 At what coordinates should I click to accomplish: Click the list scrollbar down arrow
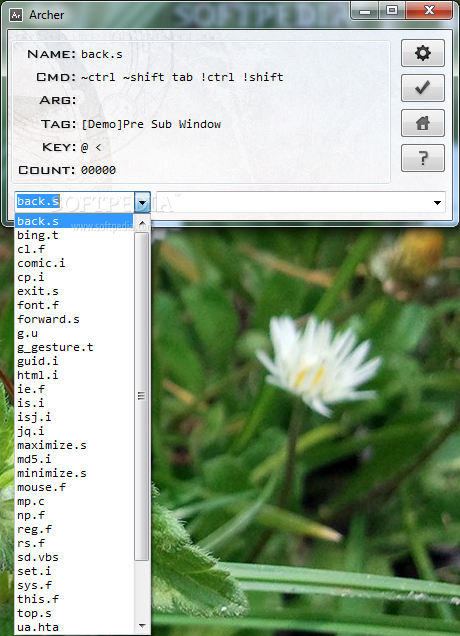tap(142, 626)
